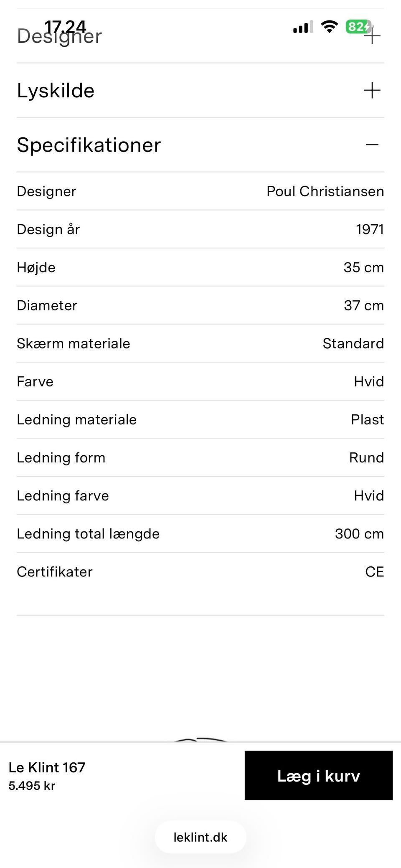Select the Design år 1971 value
Viewport: 401px width, 868px height.
(370, 229)
